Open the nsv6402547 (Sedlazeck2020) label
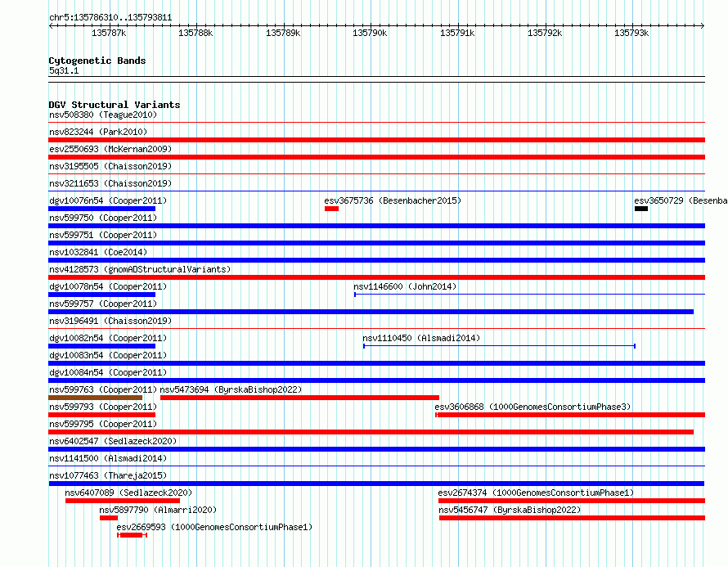The image size is (728, 567). (113, 441)
